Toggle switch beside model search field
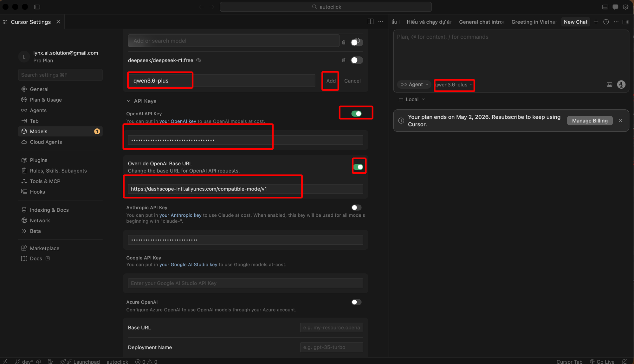Viewport: 634px width, 364px height. 357,42
